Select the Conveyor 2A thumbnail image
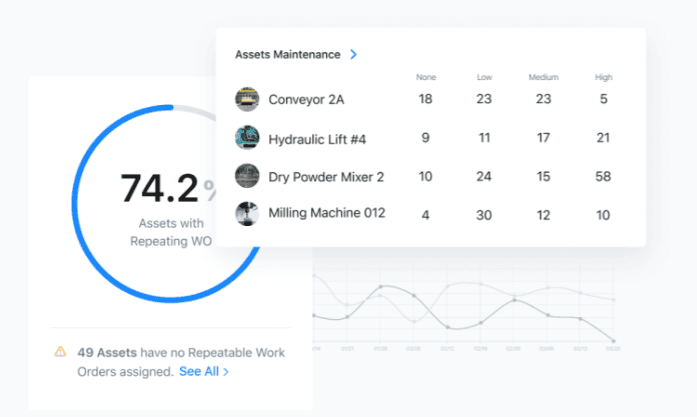 [247, 99]
